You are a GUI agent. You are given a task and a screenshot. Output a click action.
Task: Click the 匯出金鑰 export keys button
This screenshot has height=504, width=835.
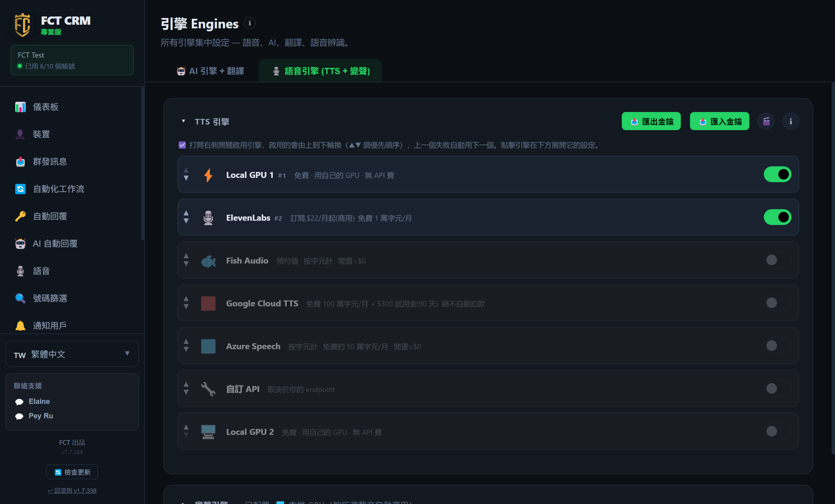click(651, 121)
